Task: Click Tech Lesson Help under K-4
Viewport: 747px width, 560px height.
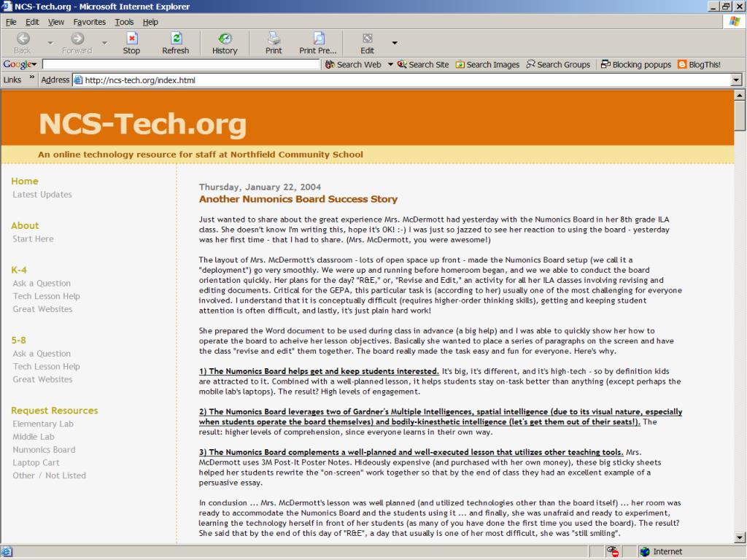Action: 46,296
